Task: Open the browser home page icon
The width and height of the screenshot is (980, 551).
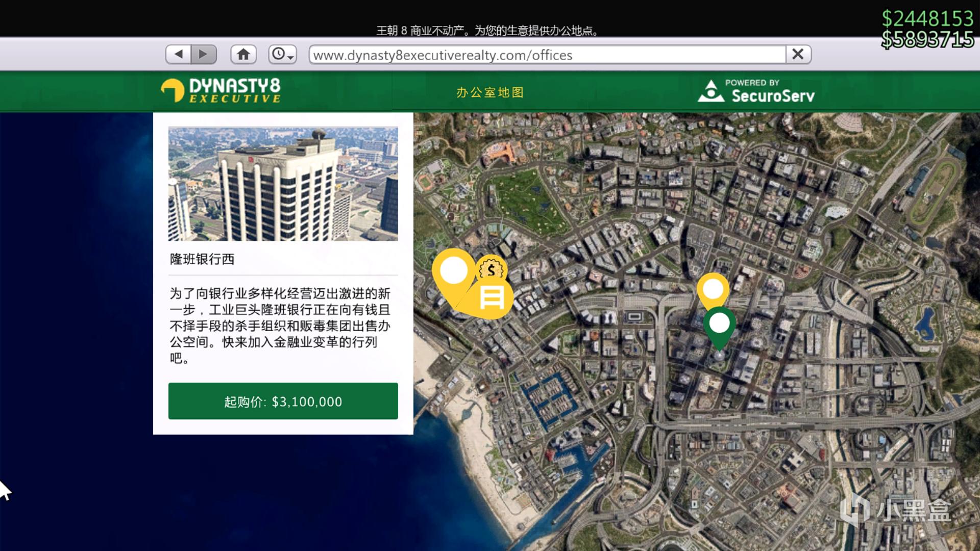Action: [x=243, y=54]
